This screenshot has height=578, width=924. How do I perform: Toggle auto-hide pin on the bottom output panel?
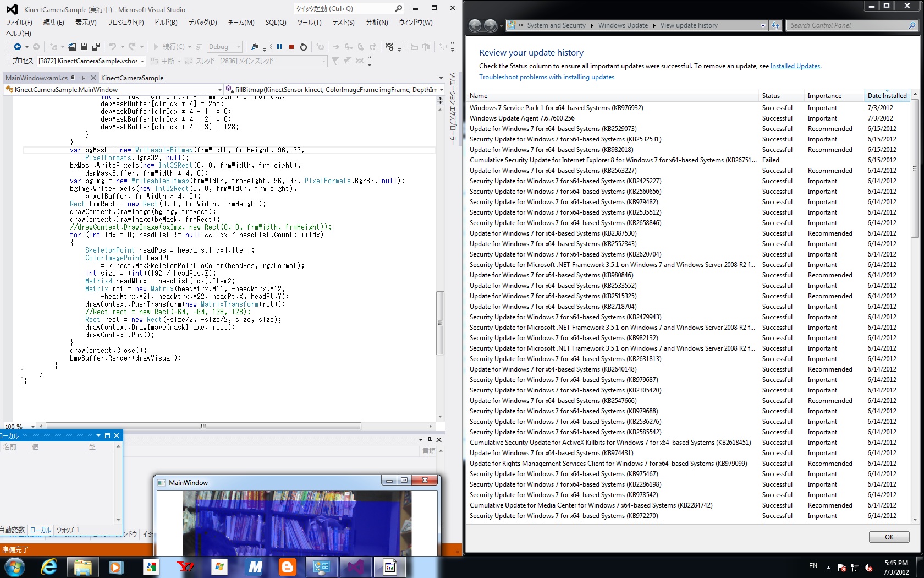430,440
